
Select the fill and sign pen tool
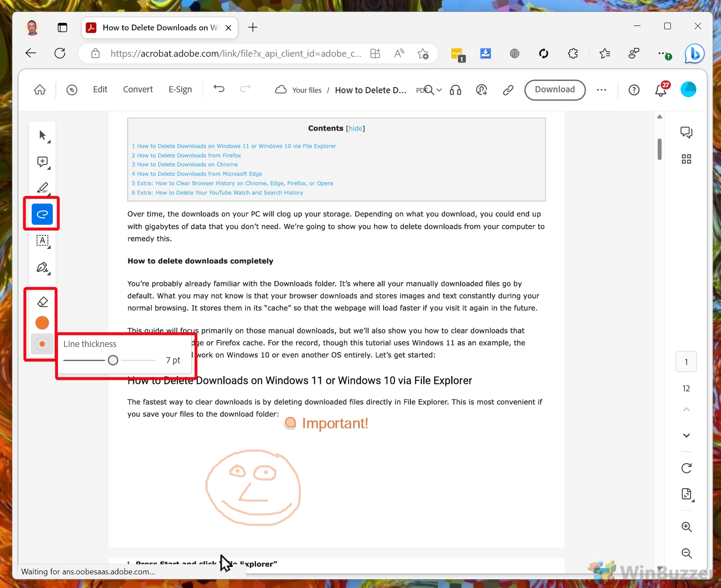point(43,267)
